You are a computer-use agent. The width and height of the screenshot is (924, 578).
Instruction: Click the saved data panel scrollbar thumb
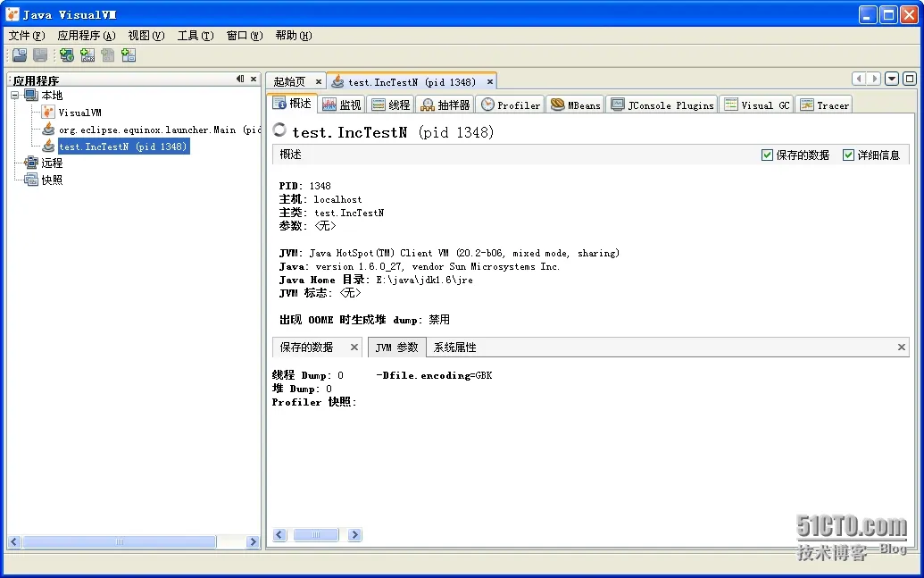coord(316,535)
